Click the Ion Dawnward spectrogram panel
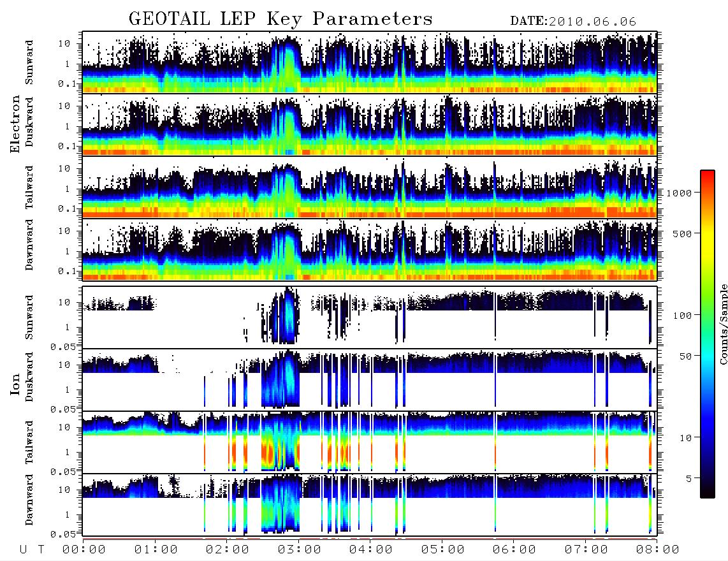Screen dimensions: 728x561 pyautogui.click(x=370, y=504)
